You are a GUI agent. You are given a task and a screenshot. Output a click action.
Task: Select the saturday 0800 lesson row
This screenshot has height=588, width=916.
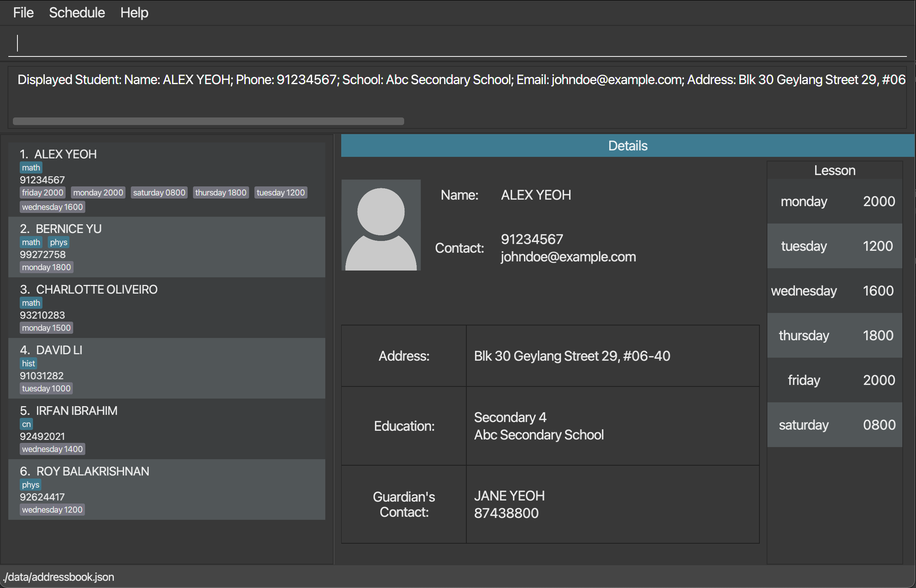click(834, 425)
